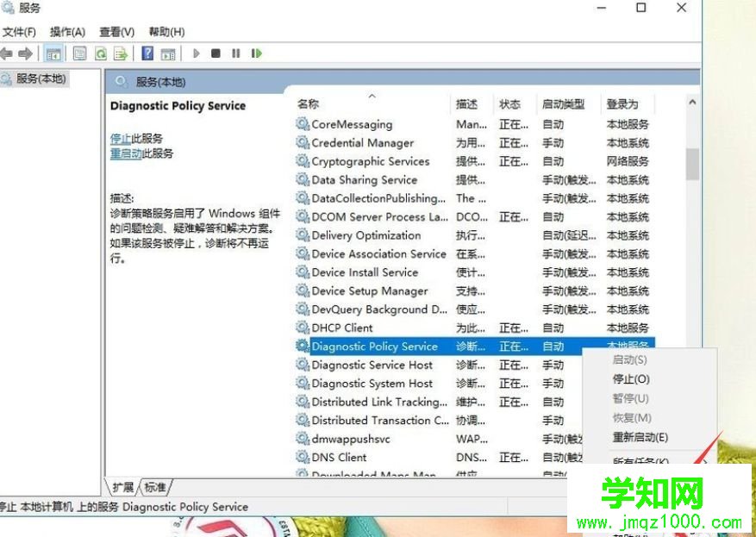Click the Forward navigation arrow icon
756x537 pixels.
26,53
